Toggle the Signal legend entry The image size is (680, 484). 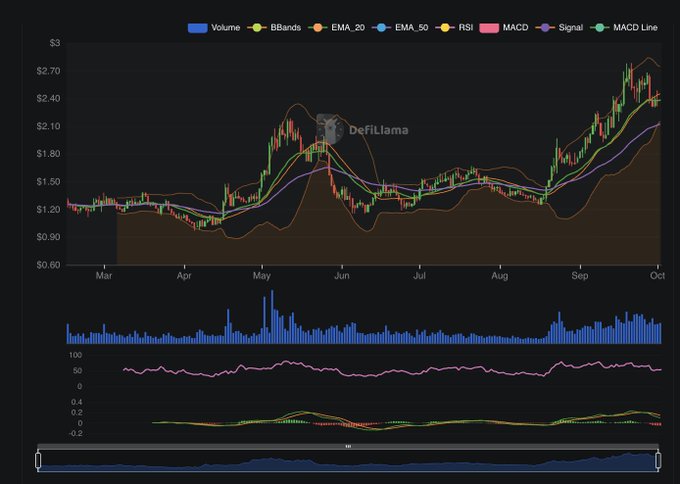(559, 28)
